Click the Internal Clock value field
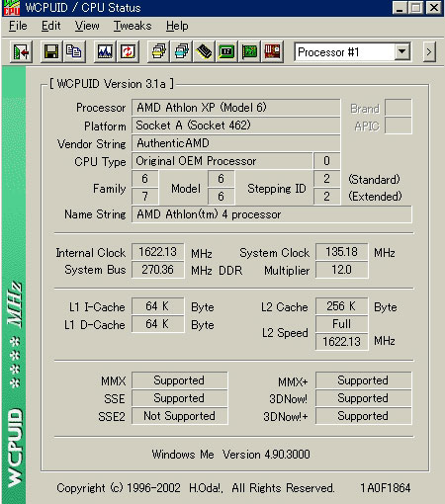 coord(158,252)
